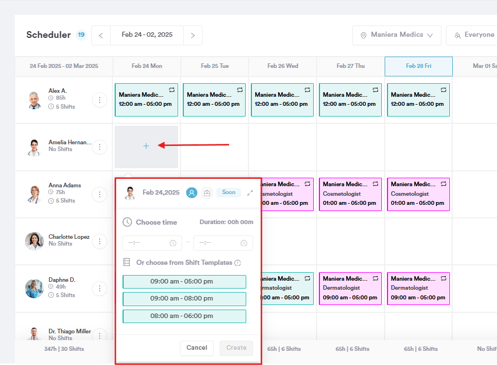
Task: Open Daphne D. Dermatologist shift on Feb 28
Action: click(x=418, y=288)
